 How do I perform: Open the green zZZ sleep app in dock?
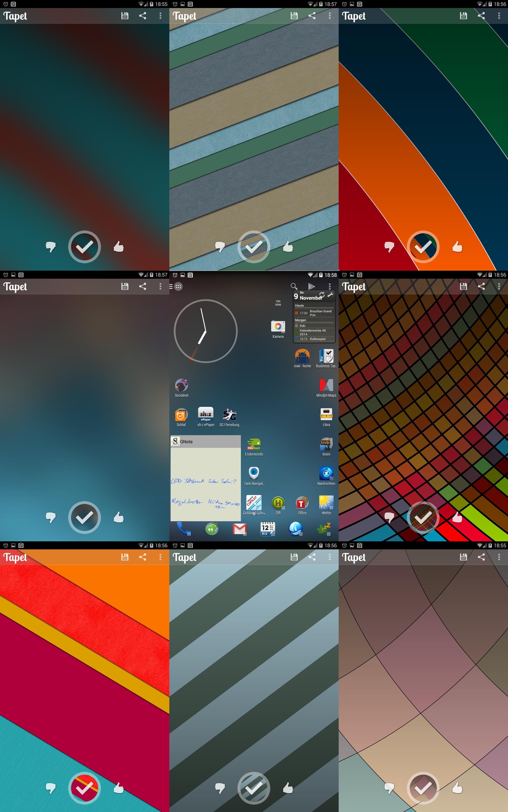(x=324, y=529)
